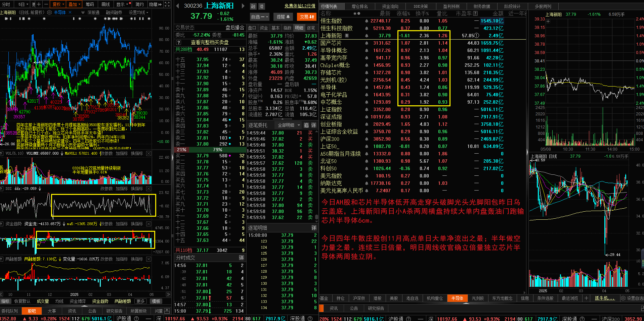This screenshot has width=644, height=321.
Task: Switch to 增仓排名 tab
Action: coord(359,6)
